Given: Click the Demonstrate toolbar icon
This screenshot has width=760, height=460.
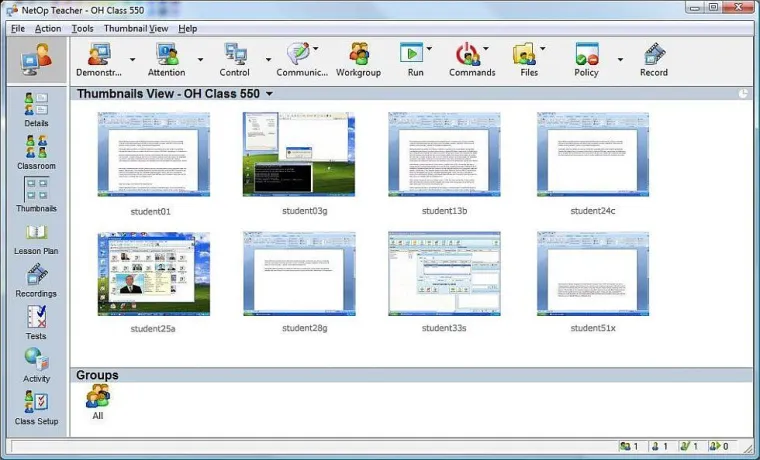Looking at the screenshot, I should tap(99, 55).
